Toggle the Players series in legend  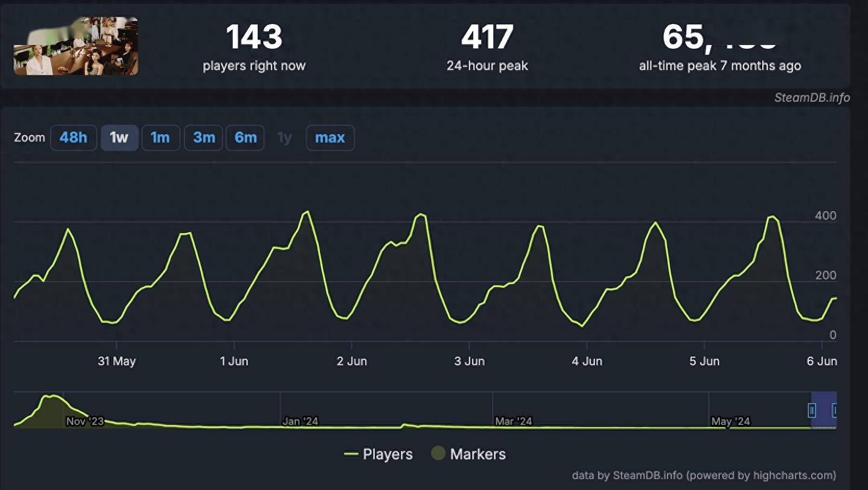pos(379,454)
